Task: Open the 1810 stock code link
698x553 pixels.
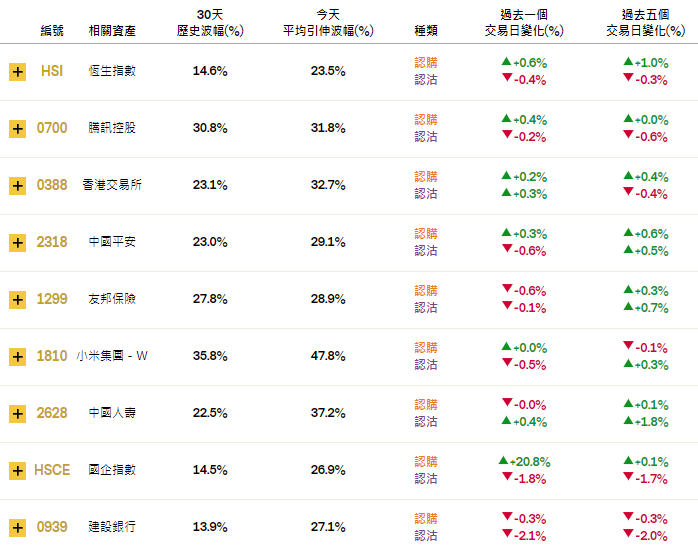Action: pos(52,356)
